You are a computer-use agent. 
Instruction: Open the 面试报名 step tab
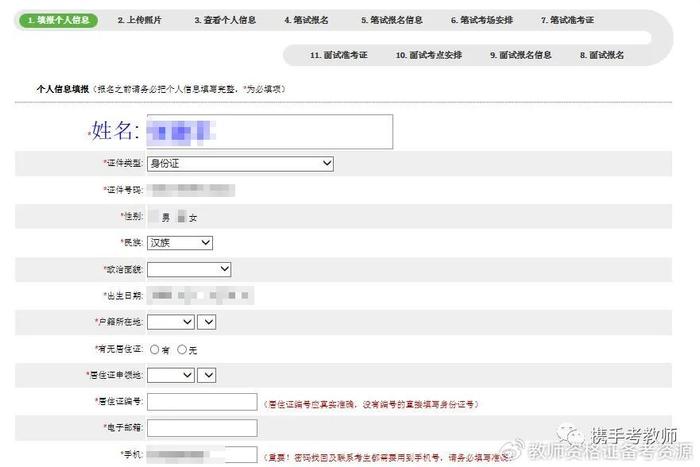click(602, 55)
